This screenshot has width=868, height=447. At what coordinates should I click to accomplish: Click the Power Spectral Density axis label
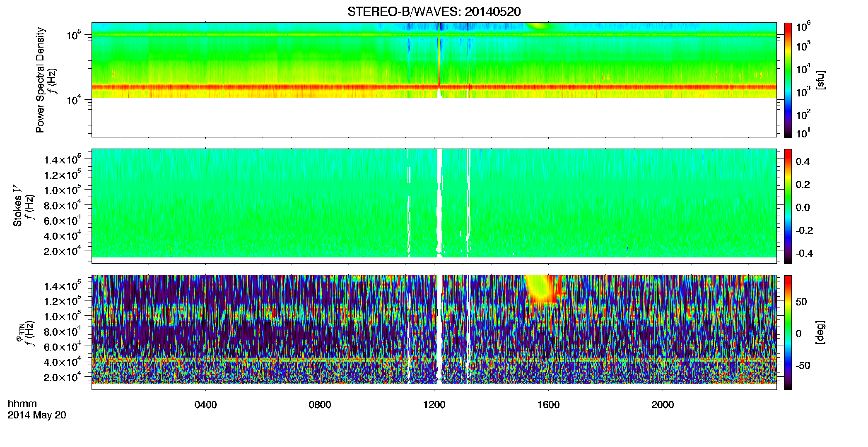pyautogui.click(x=40, y=80)
